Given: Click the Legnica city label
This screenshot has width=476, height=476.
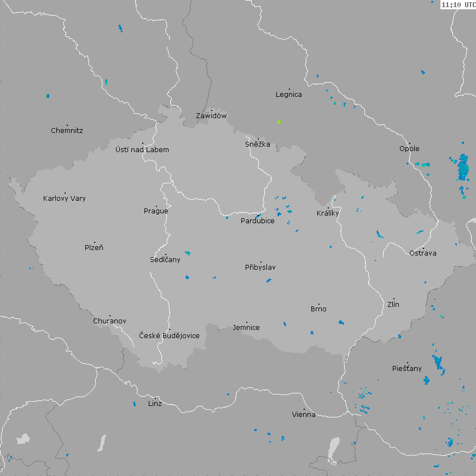Looking at the screenshot, I should (289, 95).
